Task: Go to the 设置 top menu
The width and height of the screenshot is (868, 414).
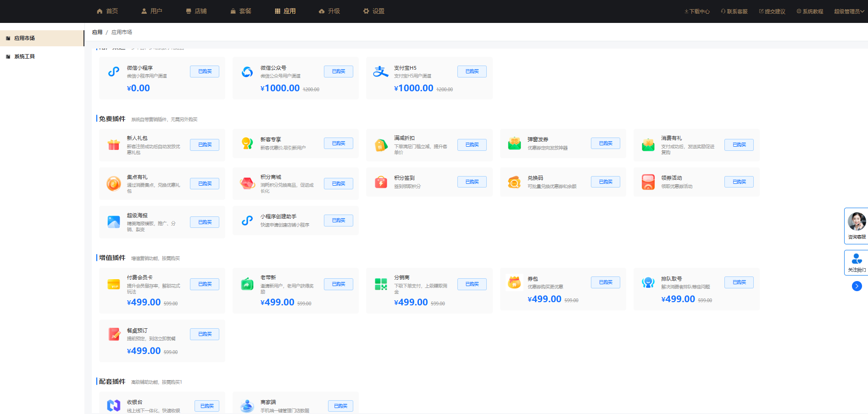Action: tap(374, 11)
